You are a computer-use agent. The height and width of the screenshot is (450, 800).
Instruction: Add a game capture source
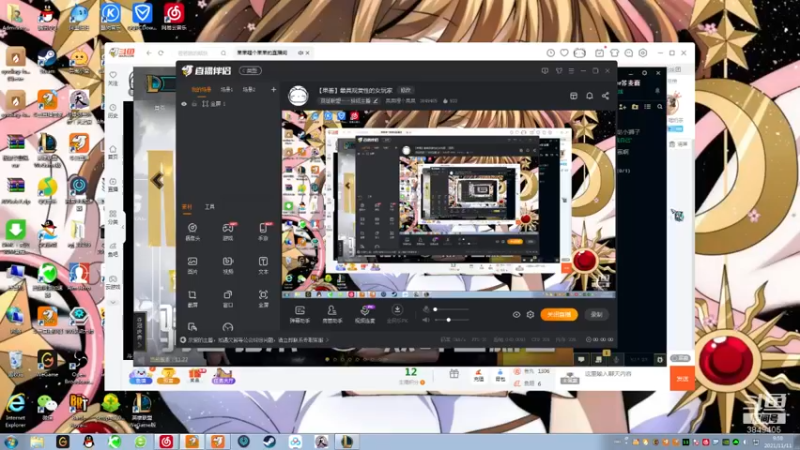(x=228, y=231)
